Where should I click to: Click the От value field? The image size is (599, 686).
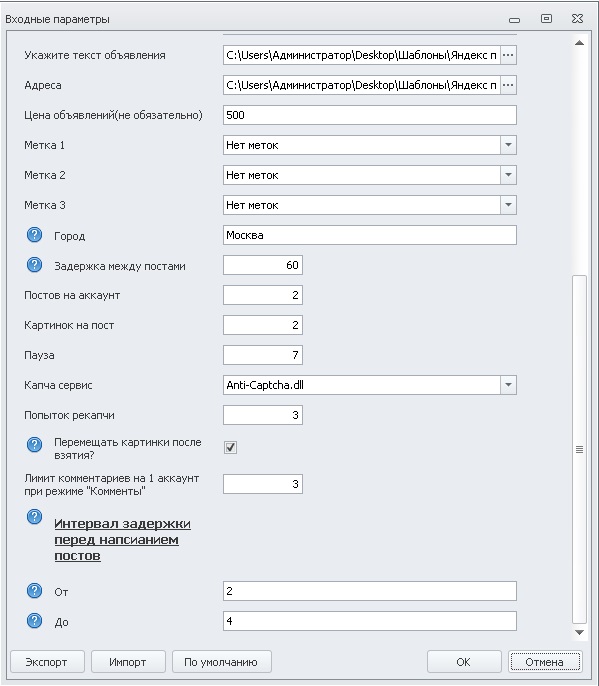pos(370,591)
